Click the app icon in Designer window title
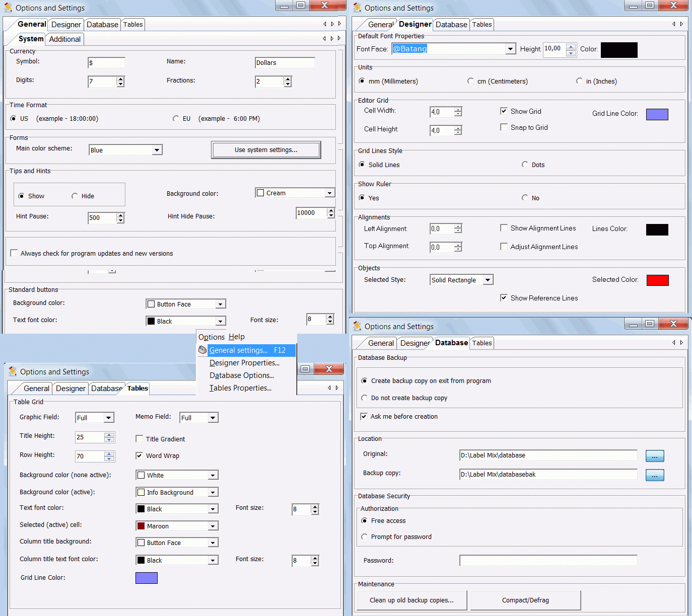 coord(357,8)
